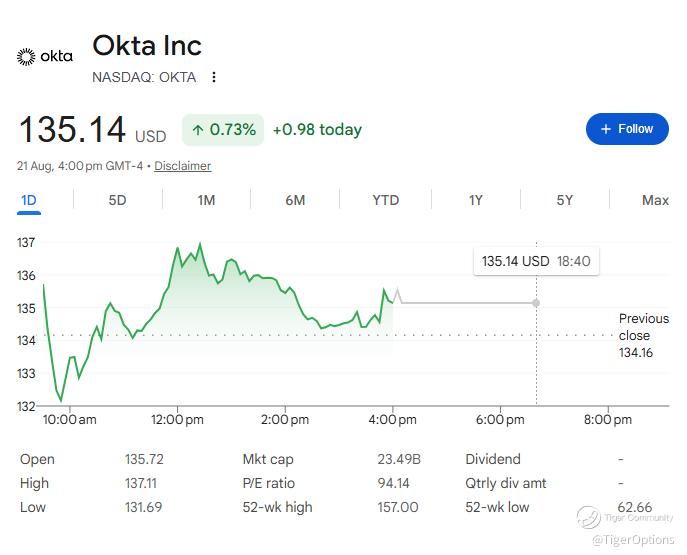Follow the Okta Inc stock

click(627, 129)
